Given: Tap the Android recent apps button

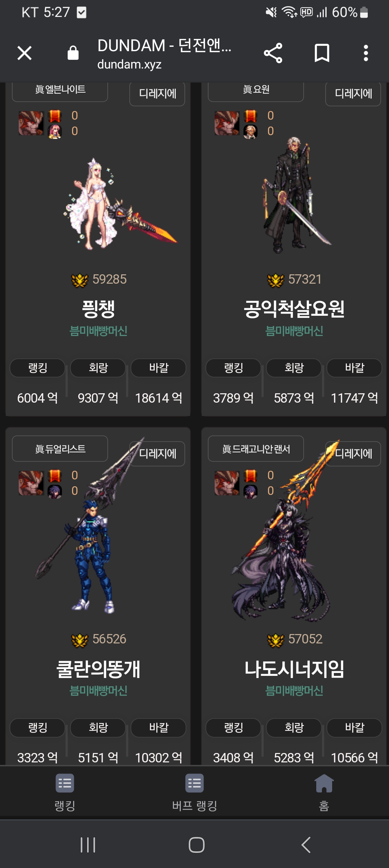Looking at the screenshot, I should point(88,845).
